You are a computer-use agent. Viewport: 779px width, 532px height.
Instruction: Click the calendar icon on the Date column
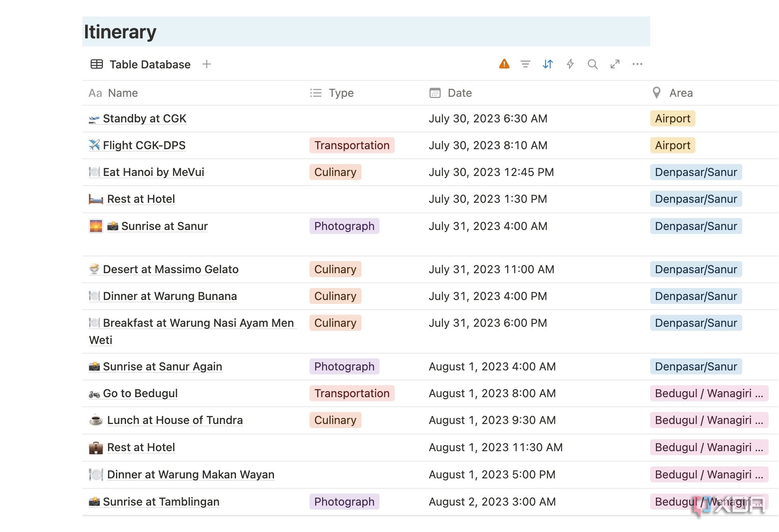[x=435, y=92]
